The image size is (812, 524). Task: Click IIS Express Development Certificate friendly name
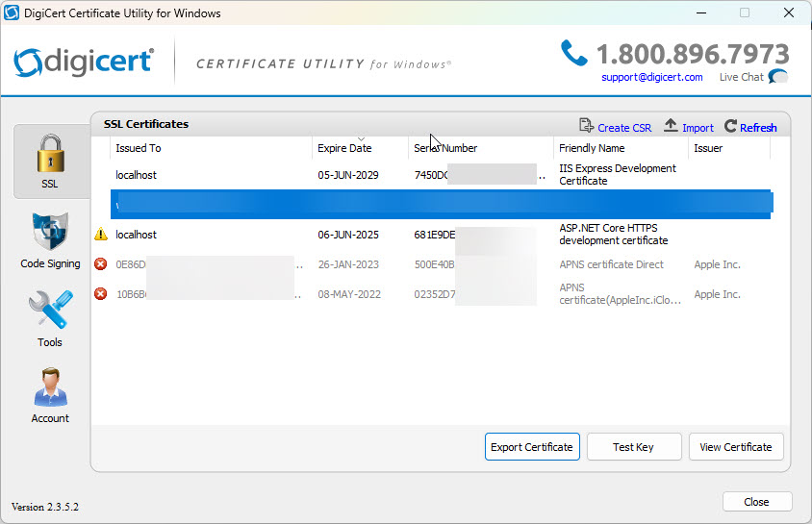[x=618, y=174]
